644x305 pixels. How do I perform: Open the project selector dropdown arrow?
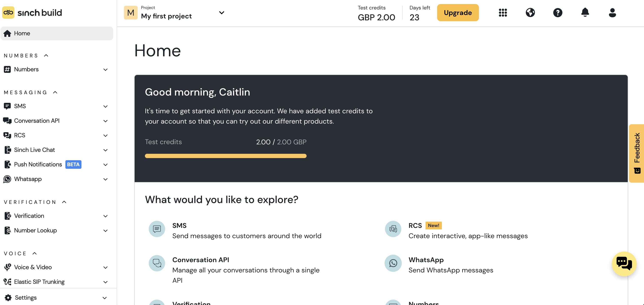pyautogui.click(x=221, y=13)
